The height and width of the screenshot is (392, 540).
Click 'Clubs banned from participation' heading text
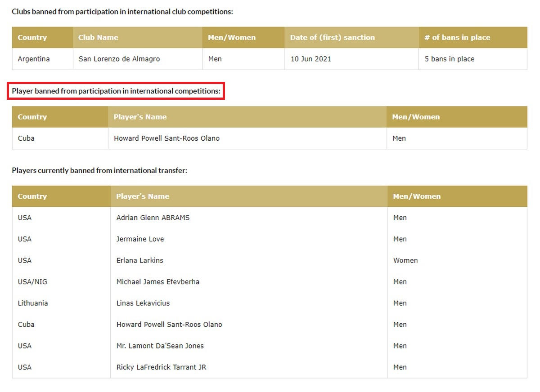pos(122,12)
